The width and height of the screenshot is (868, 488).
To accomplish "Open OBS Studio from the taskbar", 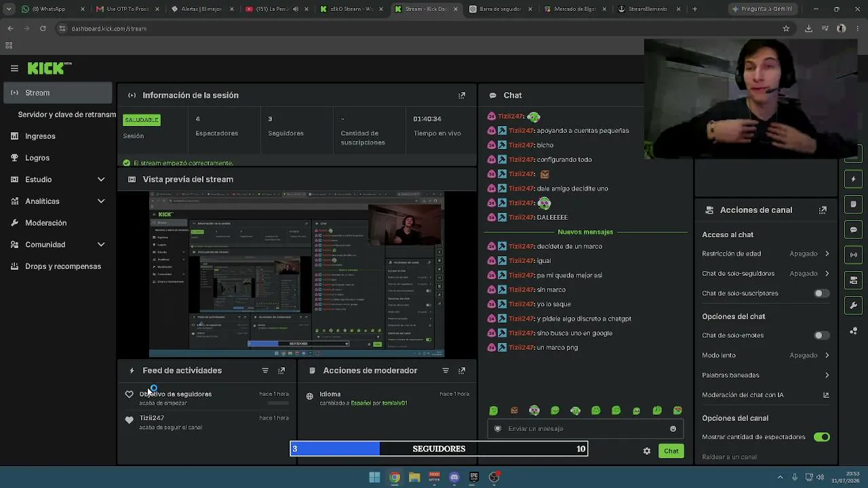I will click(x=494, y=477).
